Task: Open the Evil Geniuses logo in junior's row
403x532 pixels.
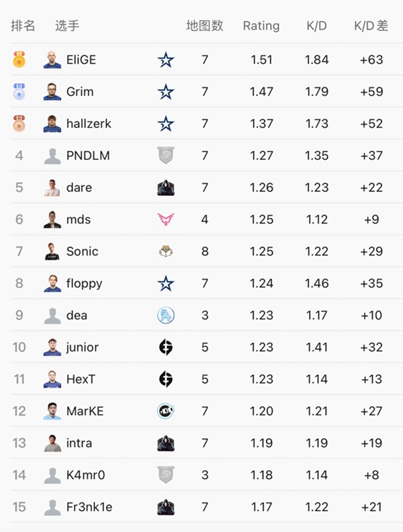Action: (x=166, y=347)
